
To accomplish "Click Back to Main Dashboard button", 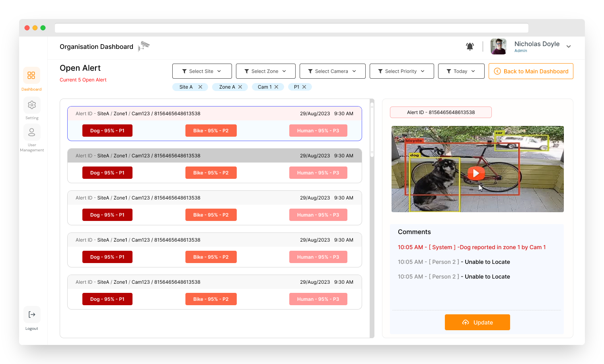I will pyautogui.click(x=531, y=72).
